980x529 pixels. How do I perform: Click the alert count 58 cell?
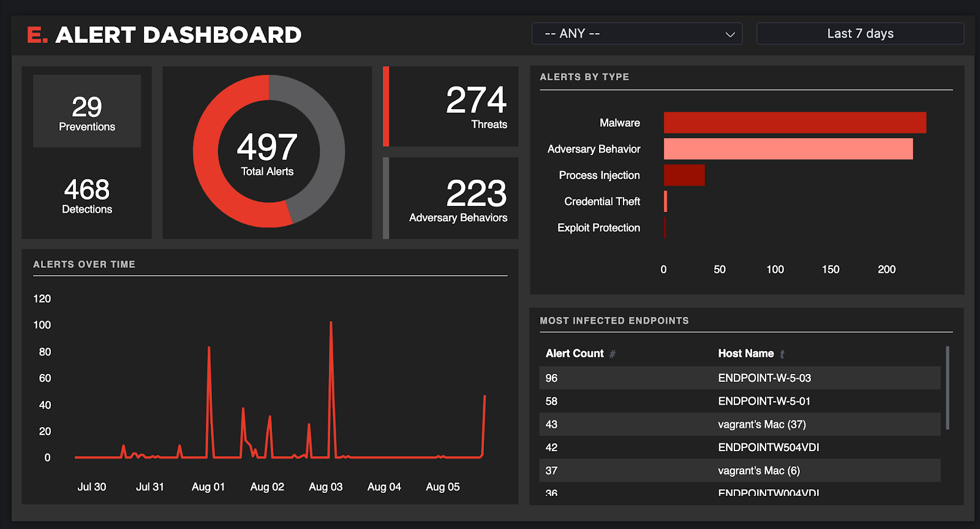(x=552, y=402)
